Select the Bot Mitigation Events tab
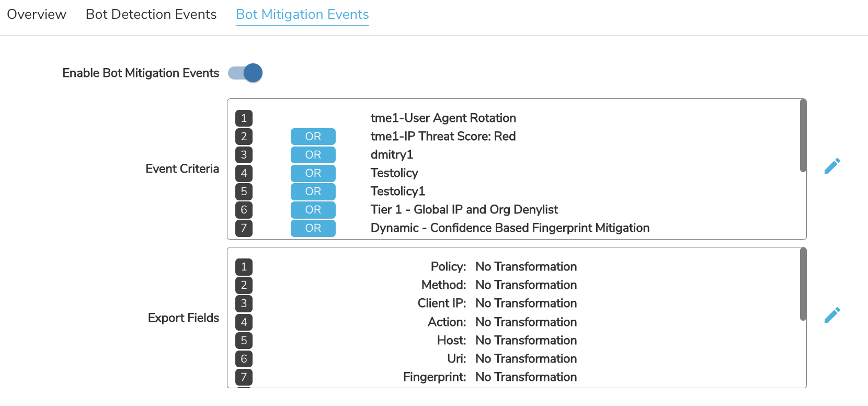Viewport: 868px width, 406px height. [x=302, y=14]
